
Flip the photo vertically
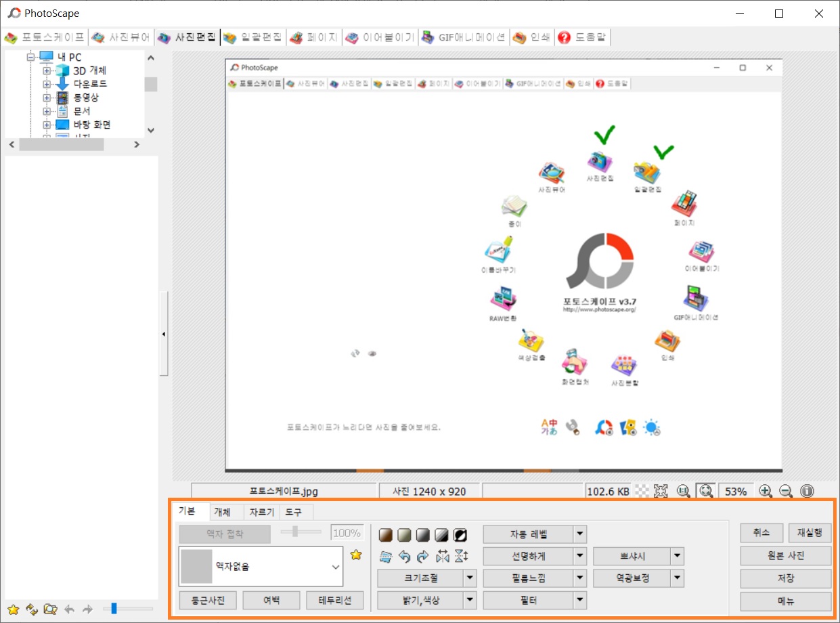461,557
